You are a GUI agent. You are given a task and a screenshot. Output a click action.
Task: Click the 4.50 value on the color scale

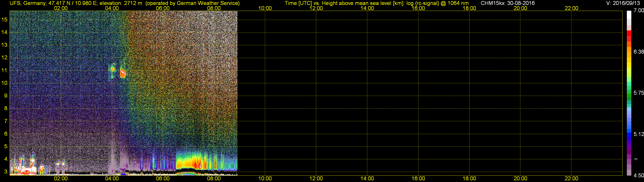[x=639, y=175]
